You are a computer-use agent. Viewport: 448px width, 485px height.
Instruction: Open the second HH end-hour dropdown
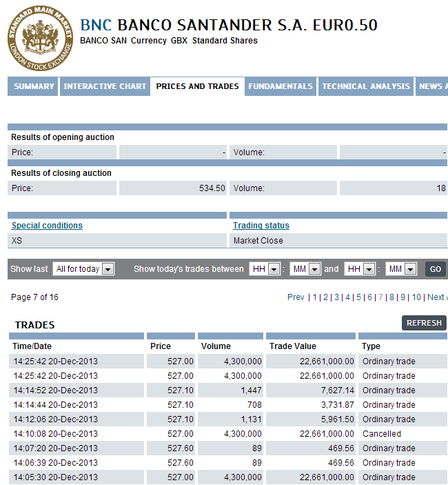click(x=360, y=269)
